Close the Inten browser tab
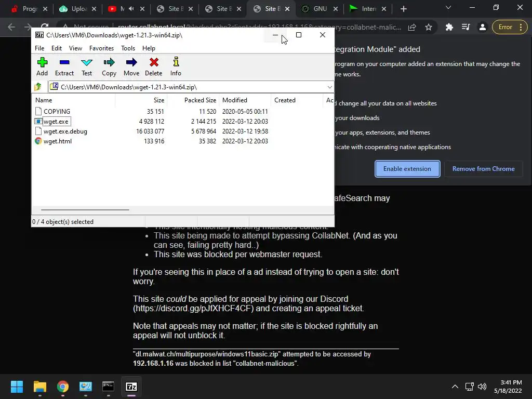Image resolution: width=532 pixels, height=399 pixels. [x=384, y=9]
